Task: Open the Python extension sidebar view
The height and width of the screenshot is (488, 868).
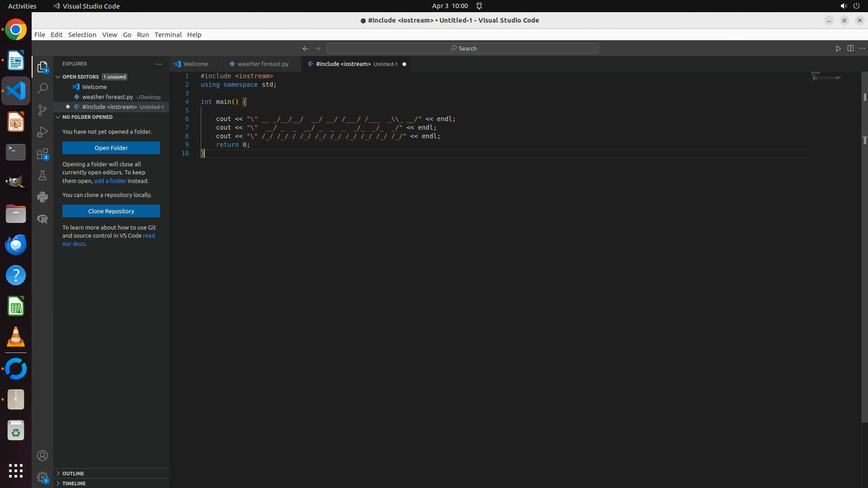Action: point(42,197)
